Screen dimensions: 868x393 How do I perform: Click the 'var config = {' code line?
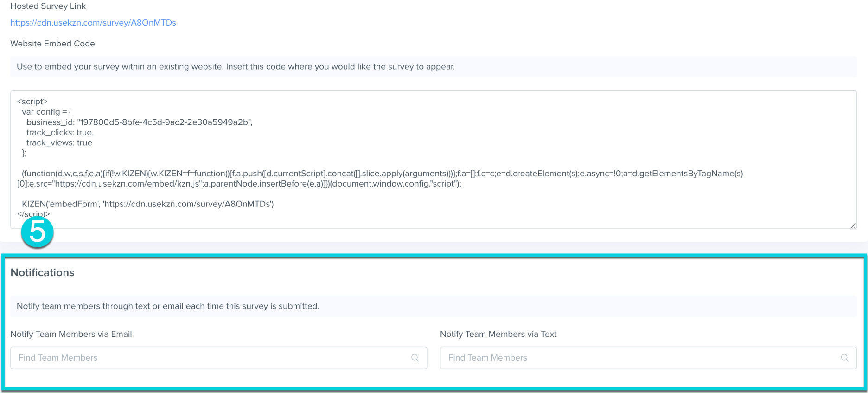point(47,112)
